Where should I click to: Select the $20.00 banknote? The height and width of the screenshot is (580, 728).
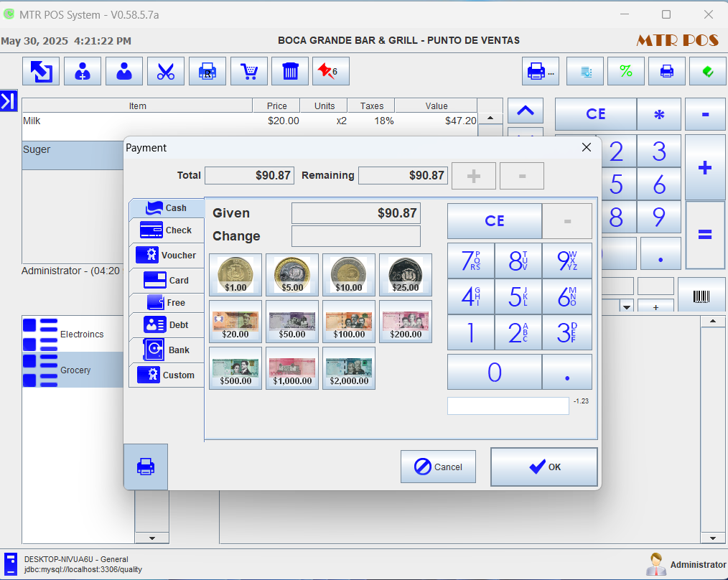235,322
